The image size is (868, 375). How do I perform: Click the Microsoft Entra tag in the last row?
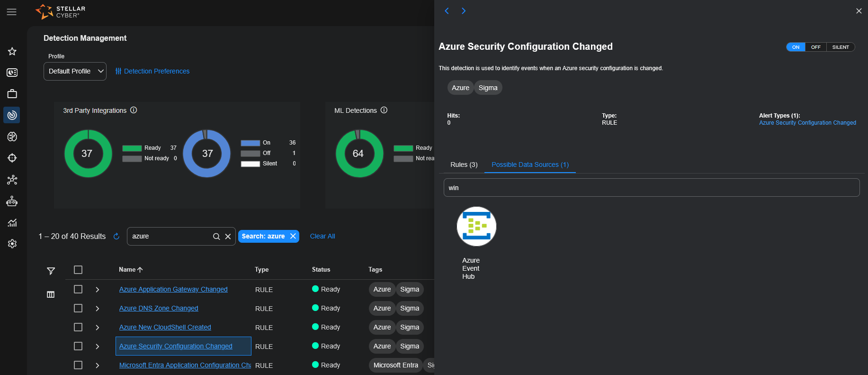click(x=396, y=365)
